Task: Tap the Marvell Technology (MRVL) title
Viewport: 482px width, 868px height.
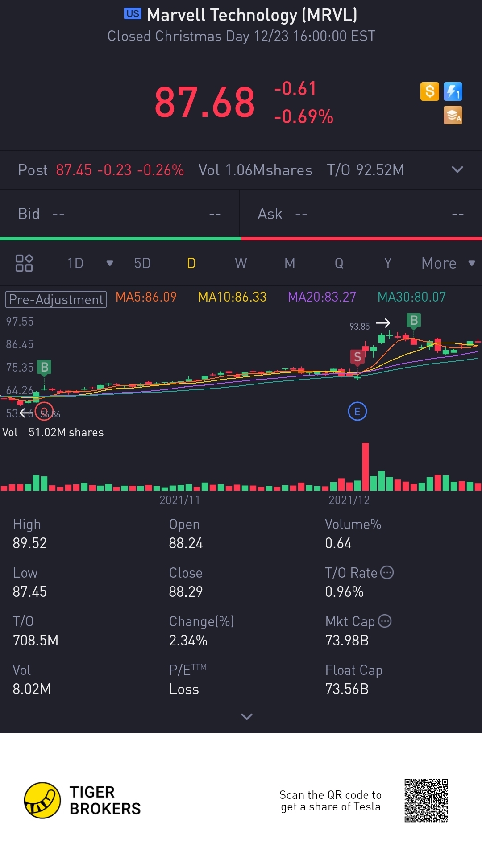Action: click(x=252, y=15)
